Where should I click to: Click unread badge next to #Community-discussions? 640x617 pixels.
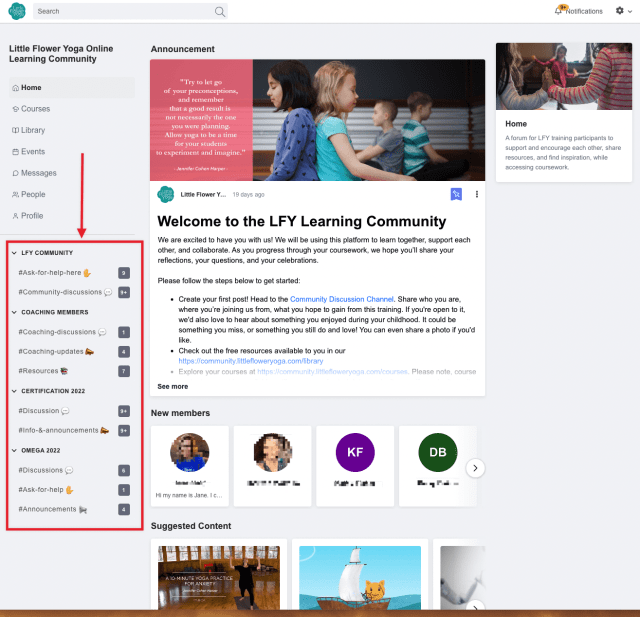click(x=124, y=292)
